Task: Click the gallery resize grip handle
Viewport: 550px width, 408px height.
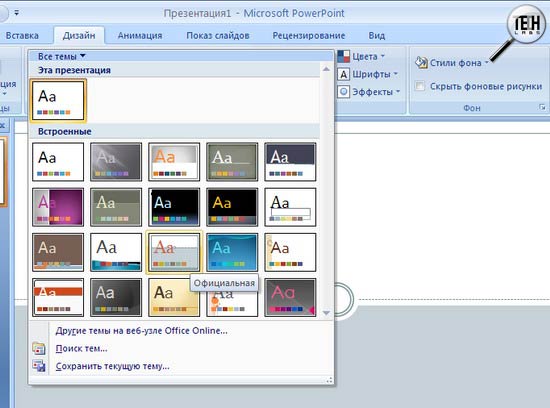Action: tap(329, 380)
